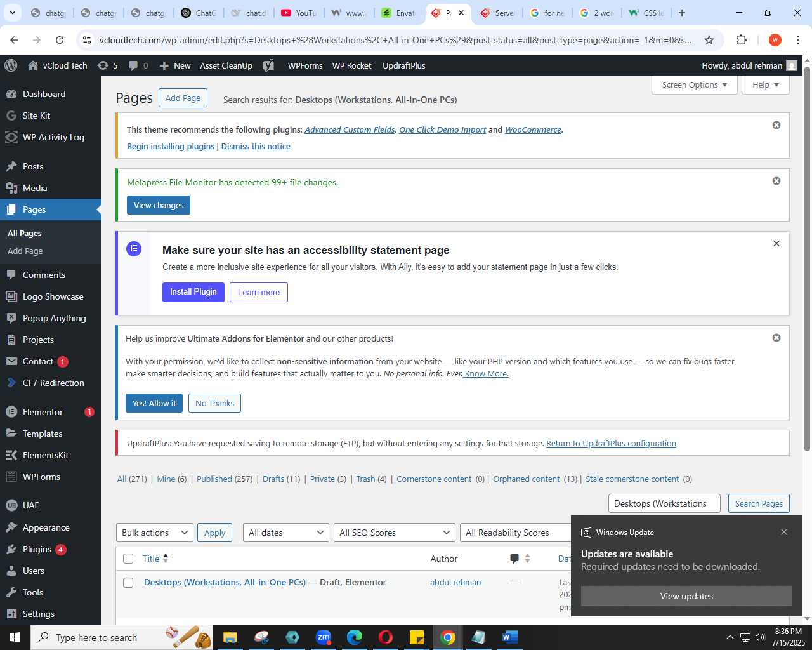Close the accessibility statement notice
This screenshot has height=650, width=812.
(x=776, y=244)
